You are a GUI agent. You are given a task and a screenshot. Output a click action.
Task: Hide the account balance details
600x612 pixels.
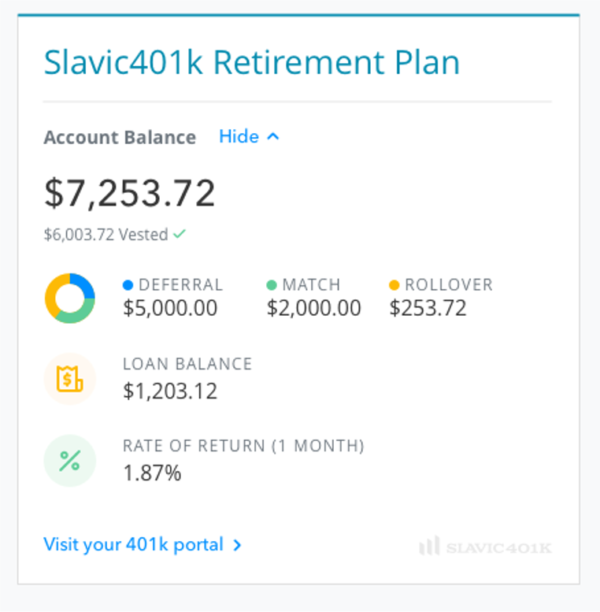[239, 136]
